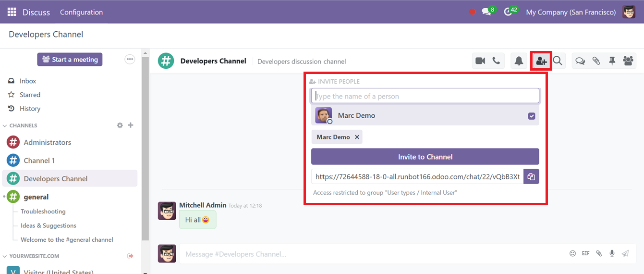
Task: Copy the invitation link
Action: [x=531, y=176]
